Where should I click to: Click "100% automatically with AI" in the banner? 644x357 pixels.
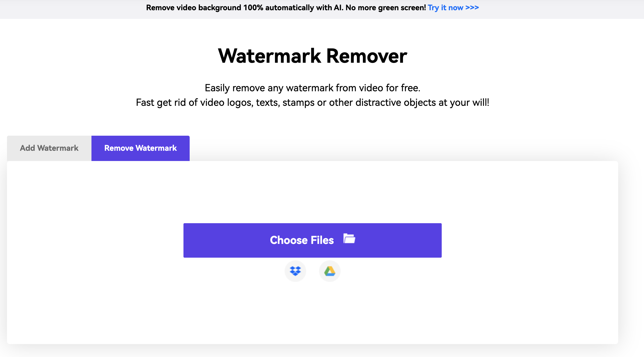click(x=293, y=8)
